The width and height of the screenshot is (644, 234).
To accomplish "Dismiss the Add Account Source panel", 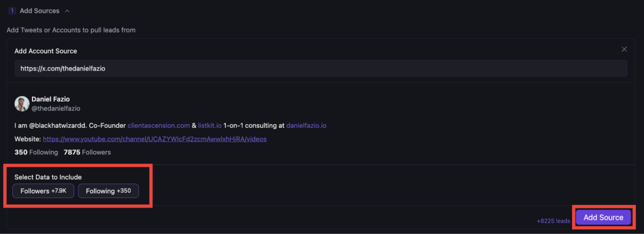I will coord(624,49).
